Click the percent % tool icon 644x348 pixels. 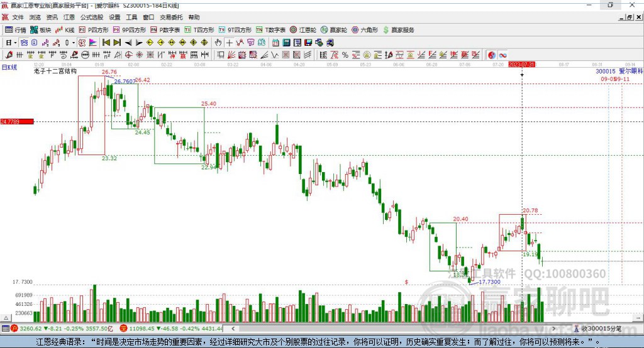(x=345, y=55)
